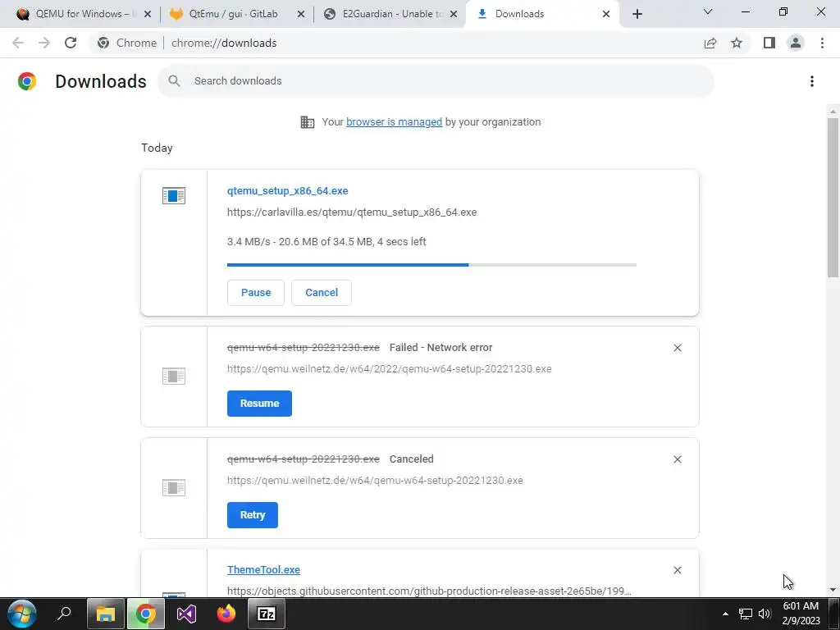This screenshot has height=630, width=840.
Task: Open 7-Zip from the taskbar
Action: [x=267, y=614]
